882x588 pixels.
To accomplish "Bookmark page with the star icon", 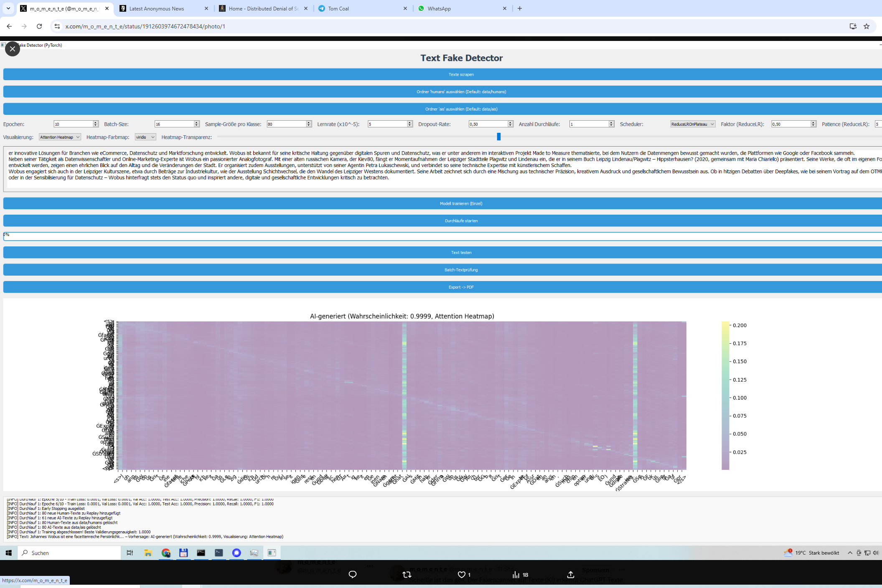I will [x=866, y=26].
